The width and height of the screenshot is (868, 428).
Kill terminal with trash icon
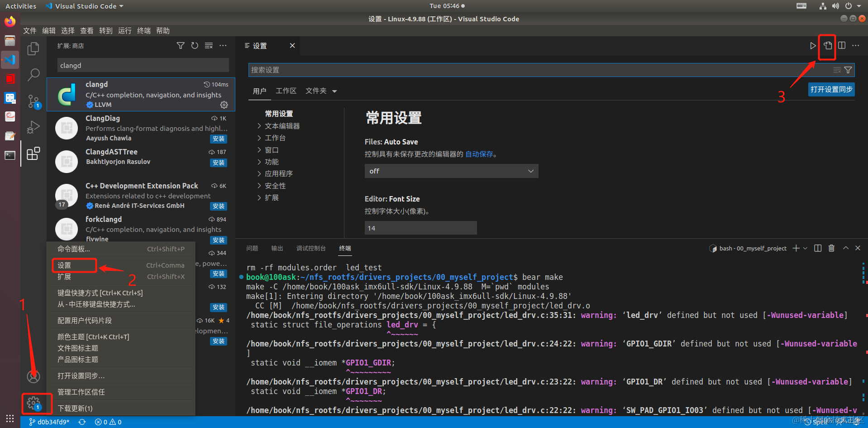coord(831,248)
